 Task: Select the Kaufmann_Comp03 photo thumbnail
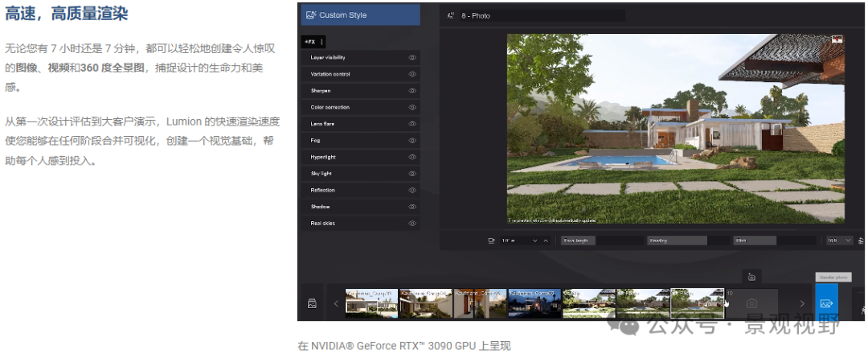(372, 303)
